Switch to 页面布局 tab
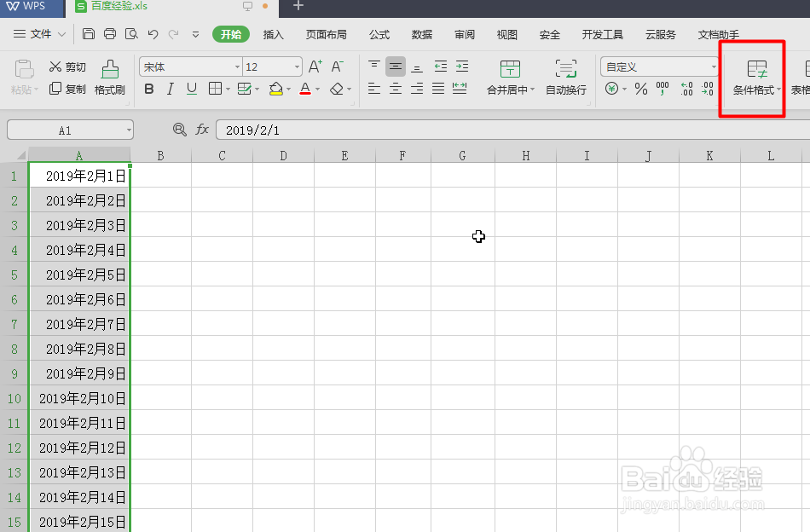Screen dimensions: 810x532 pyautogui.click(x=326, y=35)
